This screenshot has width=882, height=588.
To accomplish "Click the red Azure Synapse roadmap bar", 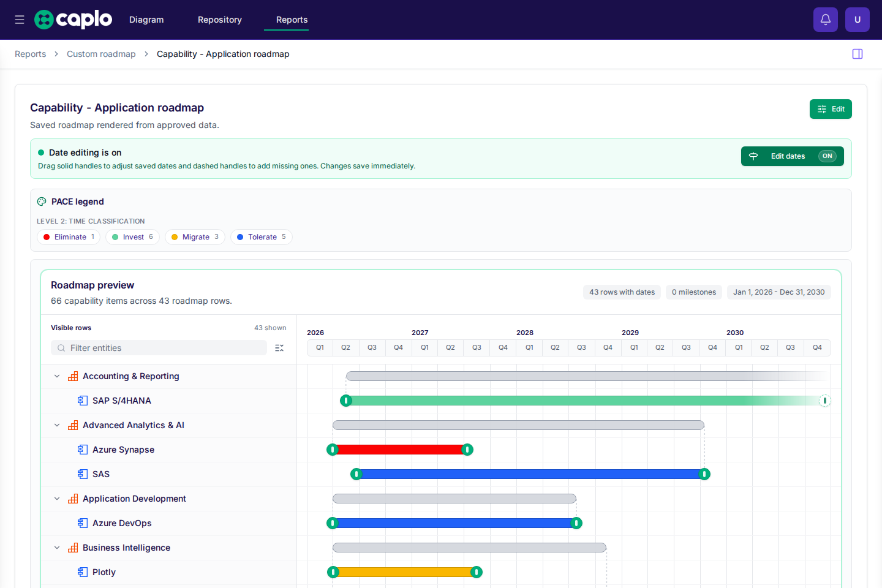I will (400, 450).
